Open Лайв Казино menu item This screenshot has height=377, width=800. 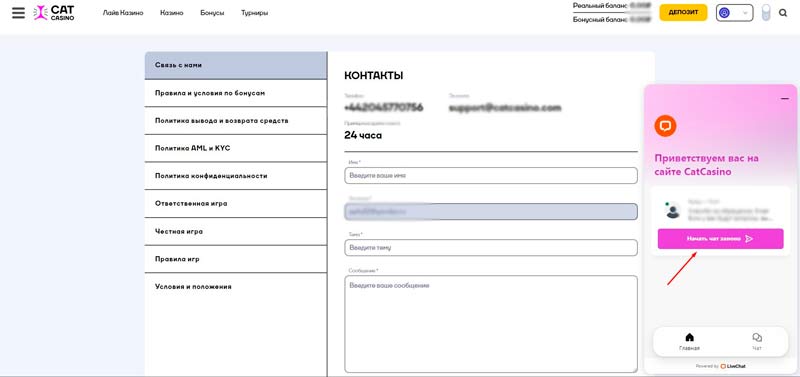(x=123, y=13)
